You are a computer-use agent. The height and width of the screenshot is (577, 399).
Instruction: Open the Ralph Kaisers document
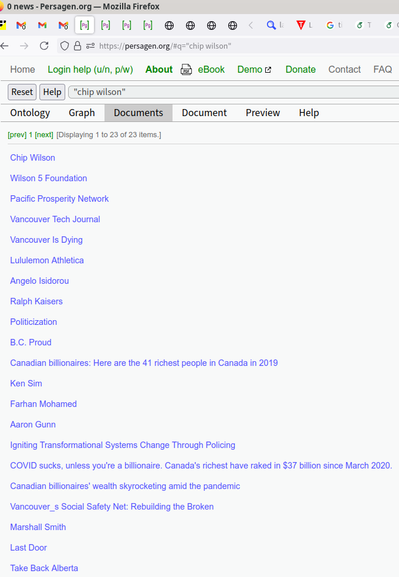point(36,302)
